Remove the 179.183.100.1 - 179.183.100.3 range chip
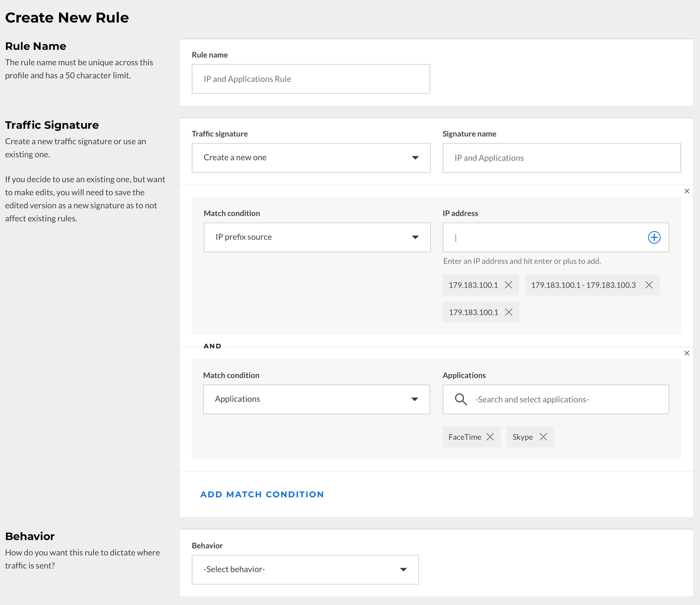This screenshot has height=605, width=700. (x=648, y=285)
